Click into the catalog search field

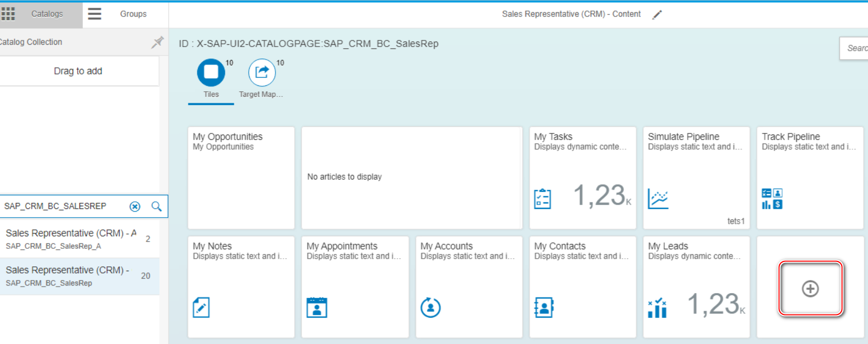(63, 206)
